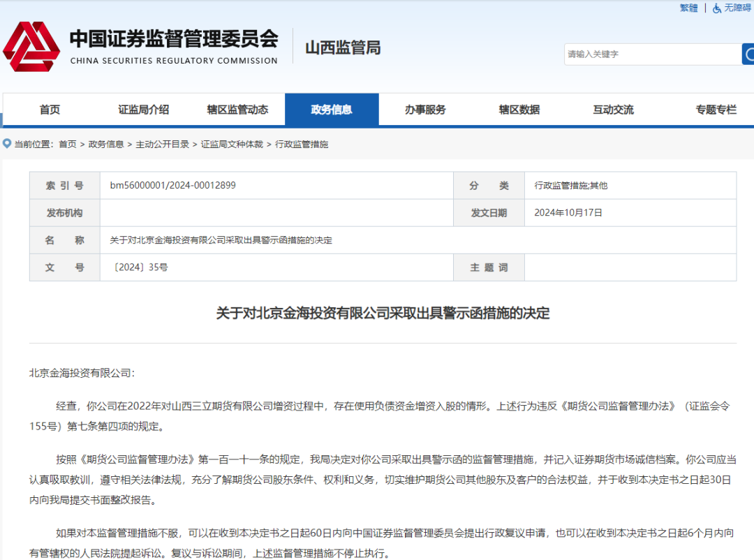Image resolution: width=754 pixels, height=560 pixels.
Task: Go to 首页 in the breadcrumb
Action: click(x=67, y=145)
